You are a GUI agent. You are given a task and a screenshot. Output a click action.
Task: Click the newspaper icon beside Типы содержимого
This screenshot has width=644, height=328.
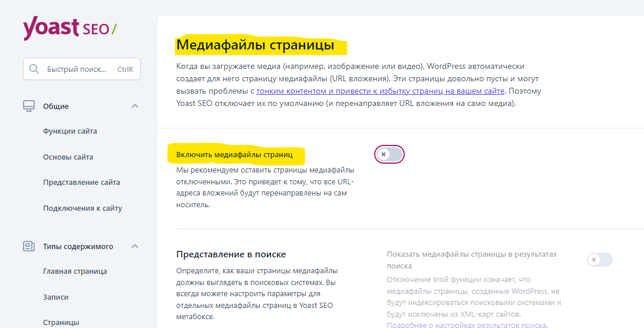[29, 246]
